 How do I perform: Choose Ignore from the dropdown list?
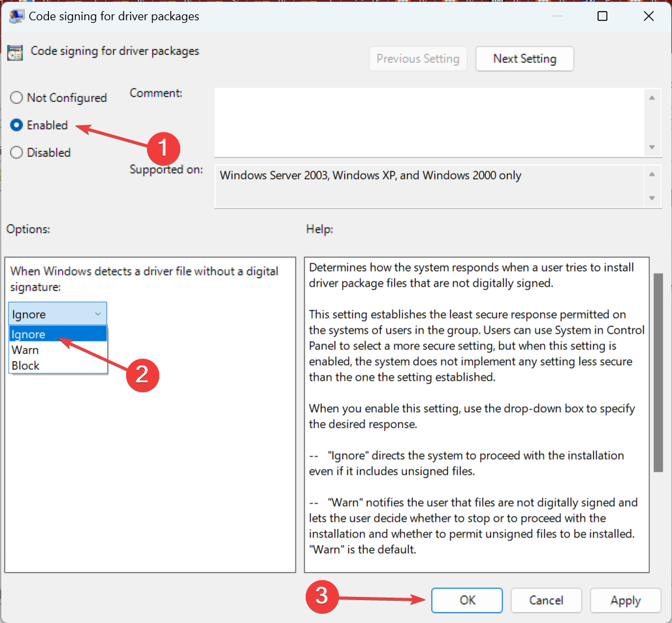[x=58, y=334]
